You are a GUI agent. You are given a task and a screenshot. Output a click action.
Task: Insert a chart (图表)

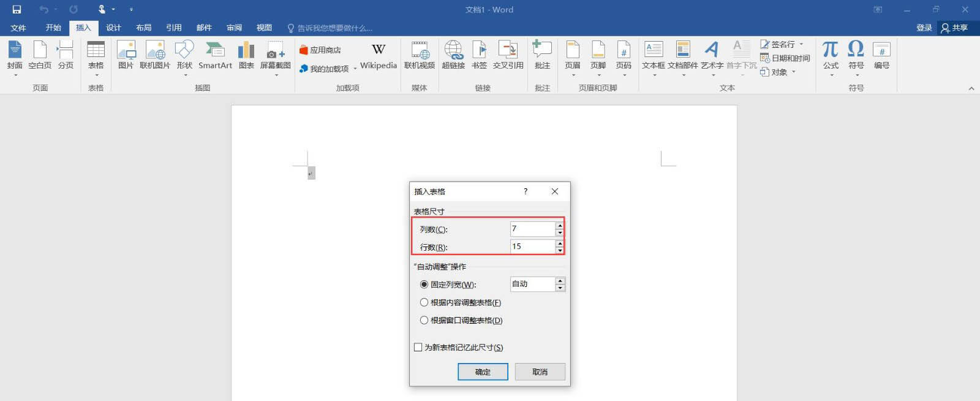pos(246,56)
